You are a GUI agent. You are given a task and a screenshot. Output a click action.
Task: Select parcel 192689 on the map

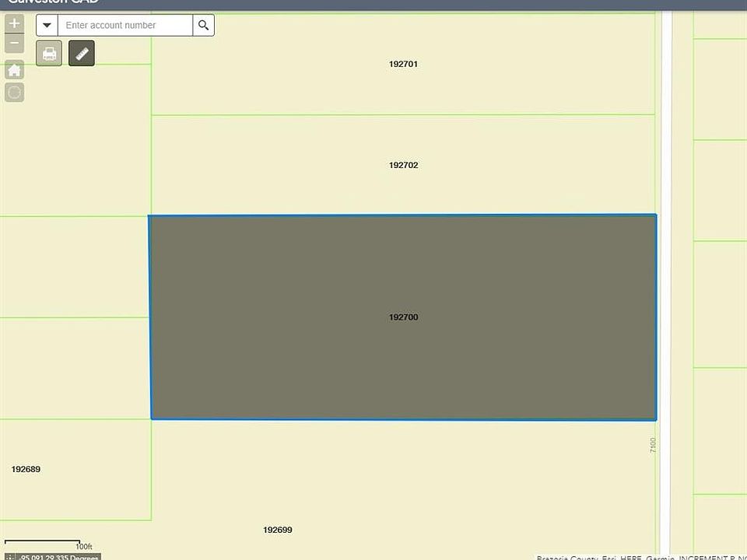click(26, 469)
